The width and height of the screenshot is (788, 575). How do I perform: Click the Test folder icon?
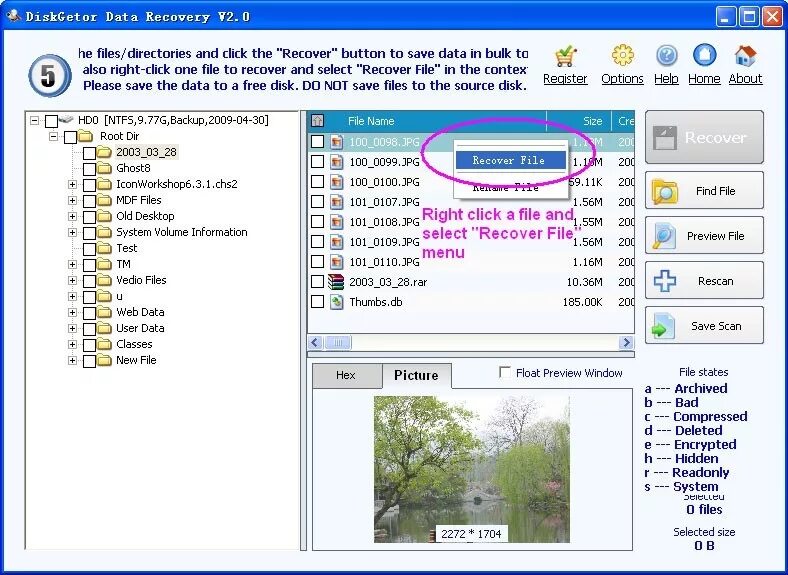(104, 248)
